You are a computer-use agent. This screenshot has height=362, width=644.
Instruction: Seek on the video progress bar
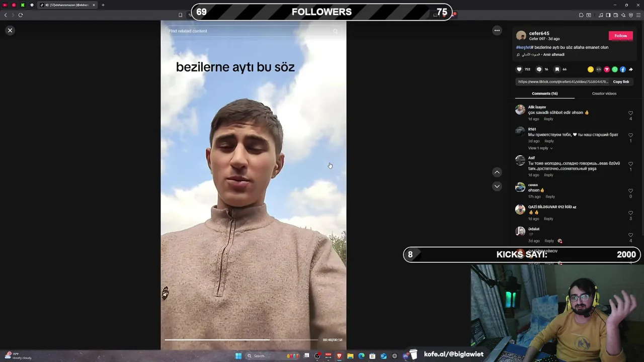coord(241,340)
